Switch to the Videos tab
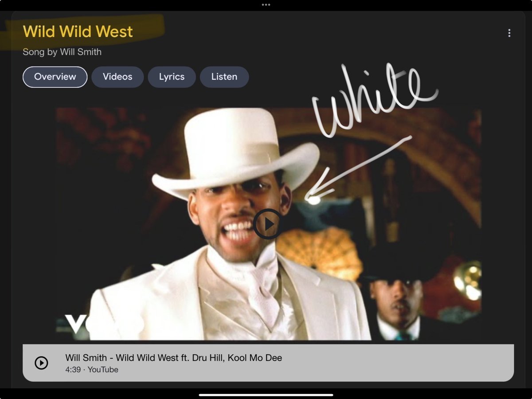This screenshot has height=399, width=532. click(117, 77)
